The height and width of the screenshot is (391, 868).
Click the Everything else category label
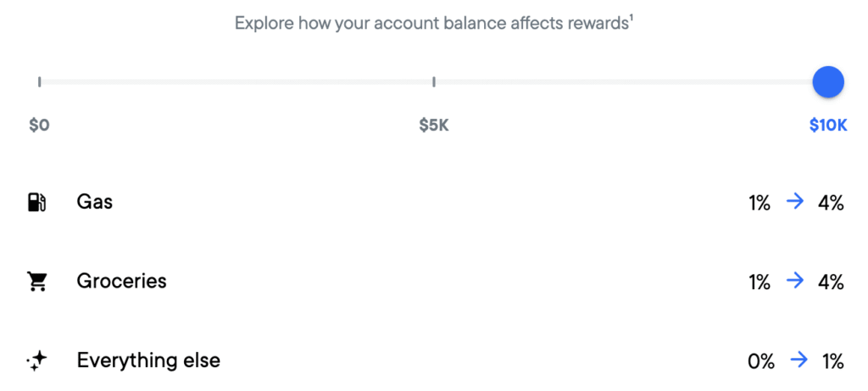pyautogui.click(x=148, y=360)
